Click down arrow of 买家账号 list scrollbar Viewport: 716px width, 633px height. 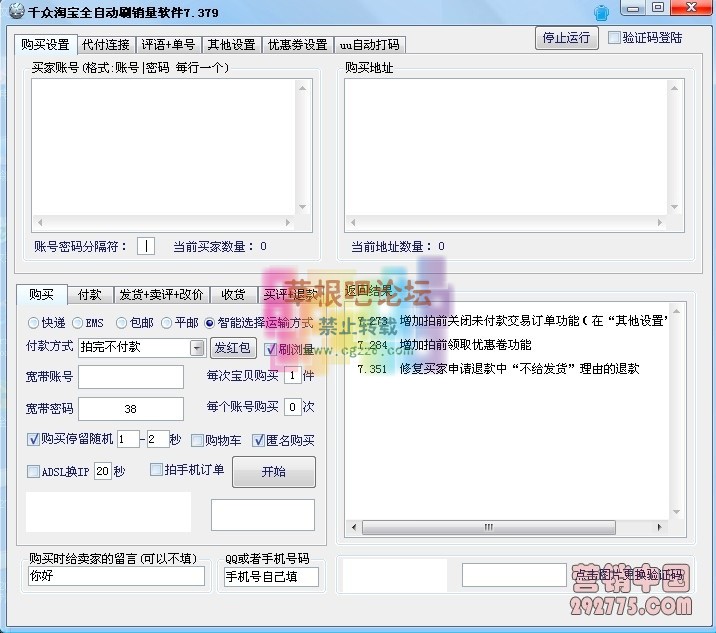[303, 207]
